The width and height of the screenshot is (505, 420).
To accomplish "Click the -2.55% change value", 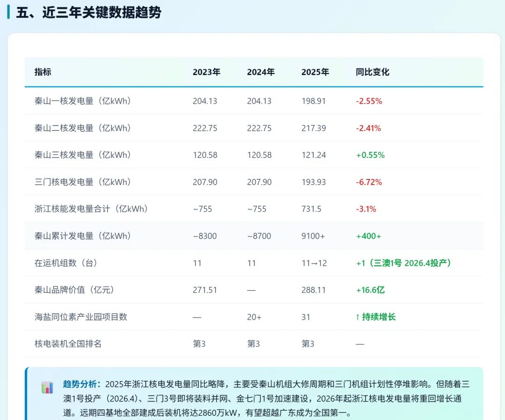I will click(x=369, y=101).
